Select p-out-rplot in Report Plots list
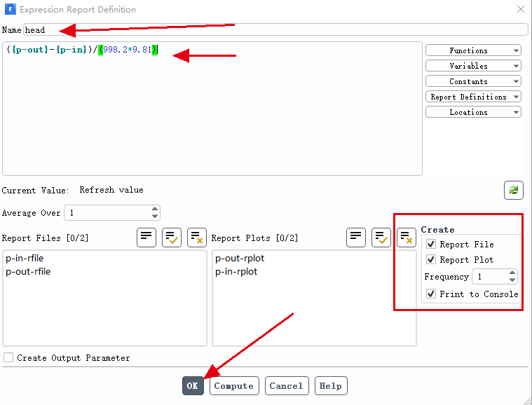 (240, 259)
